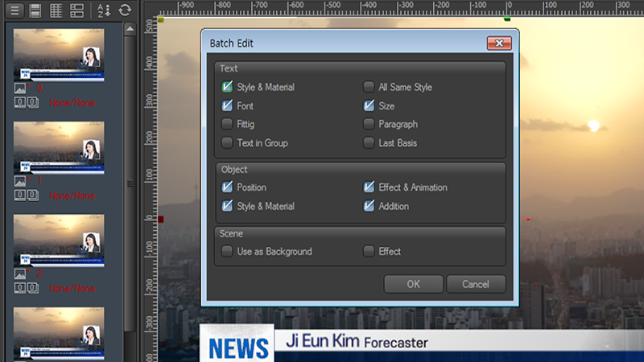Uncheck Effect & Animation checkbox
Viewport: 644px width, 362px height.
tap(369, 187)
